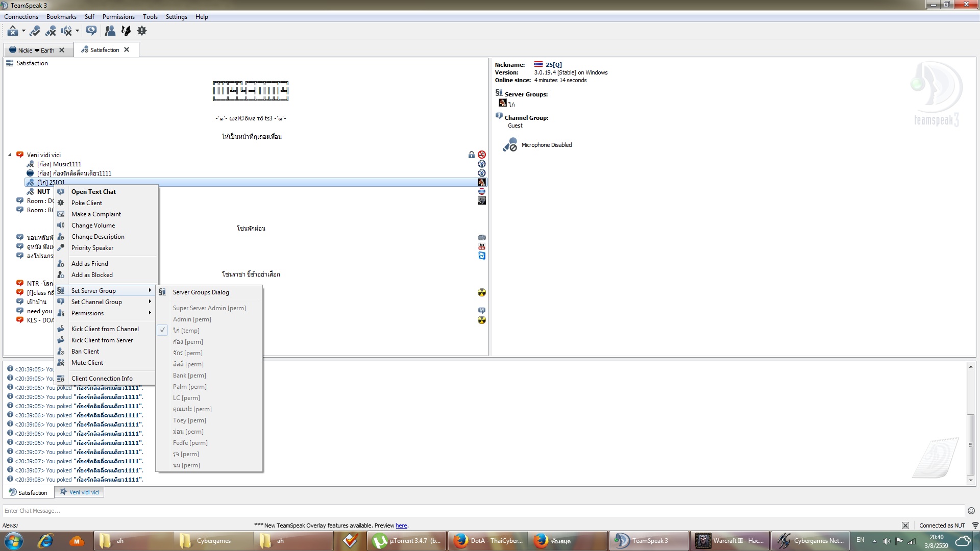Switch to the Nickie Earth server tab
The width and height of the screenshot is (980, 551).
pos(36,50)
